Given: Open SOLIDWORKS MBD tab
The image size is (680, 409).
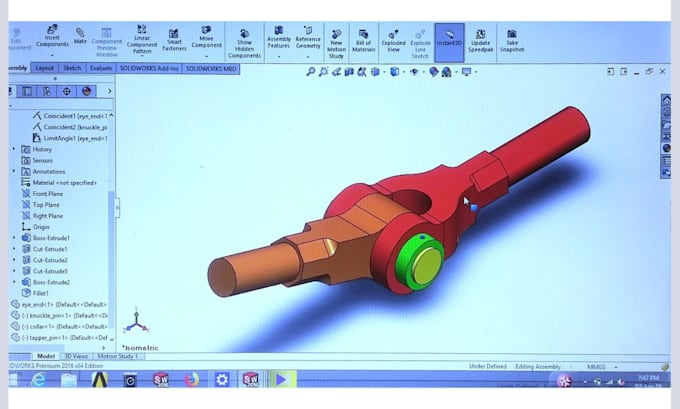Looking at the screenshot, I should pyautogui.click(x=211, y=69).
